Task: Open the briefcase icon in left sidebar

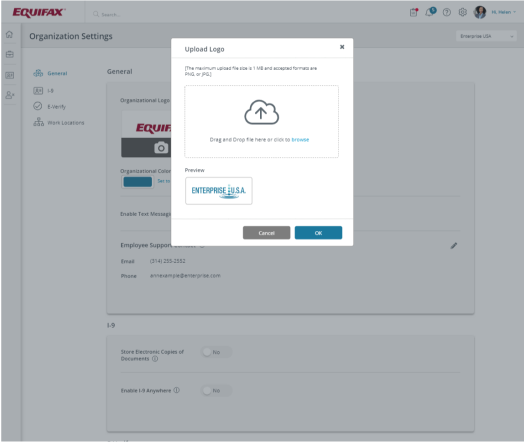Action: 10,54
